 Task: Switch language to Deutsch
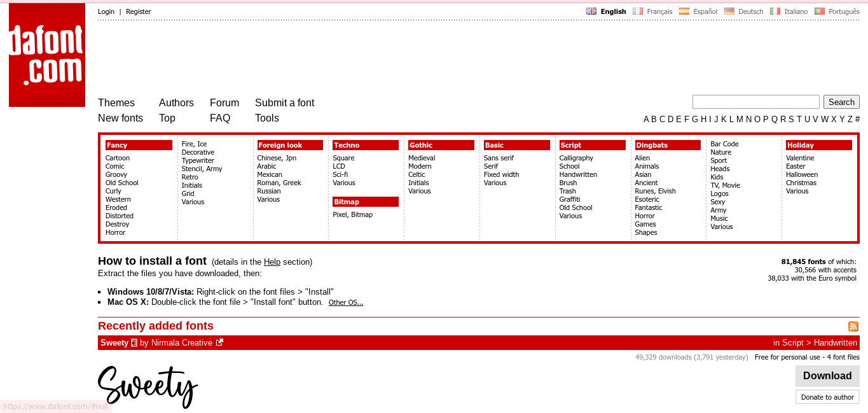click(x=751, y=11)
